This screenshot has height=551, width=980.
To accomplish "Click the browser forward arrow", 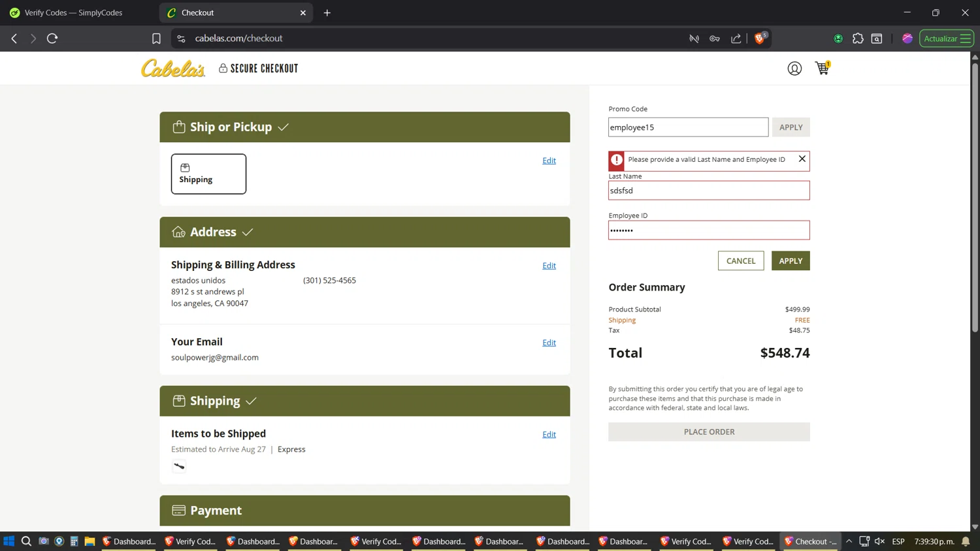I will [x=33, y=39].
